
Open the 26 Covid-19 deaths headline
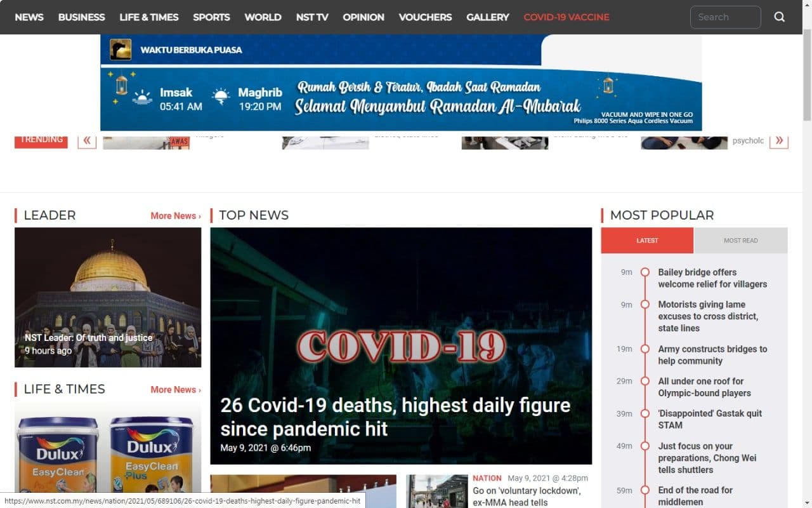tap(395, 417)
